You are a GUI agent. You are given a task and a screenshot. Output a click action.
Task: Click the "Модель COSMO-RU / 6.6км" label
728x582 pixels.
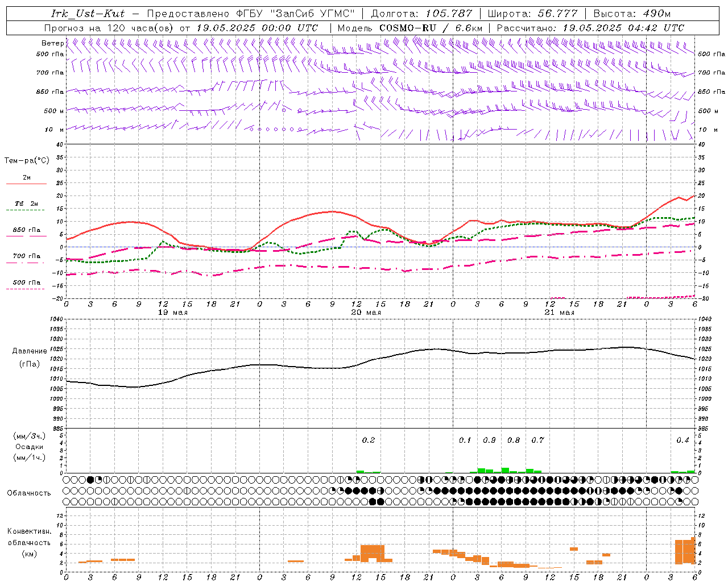pos(409,28)
